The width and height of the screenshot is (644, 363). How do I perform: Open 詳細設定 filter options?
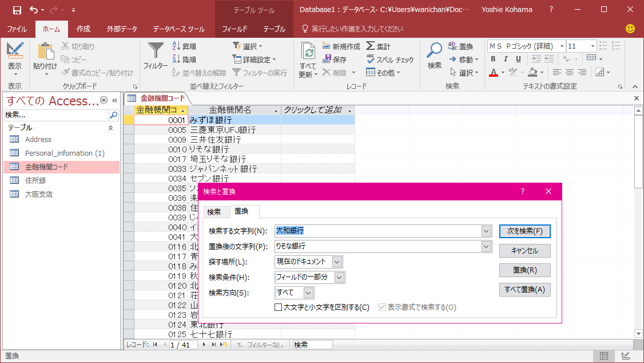point(255,60)
